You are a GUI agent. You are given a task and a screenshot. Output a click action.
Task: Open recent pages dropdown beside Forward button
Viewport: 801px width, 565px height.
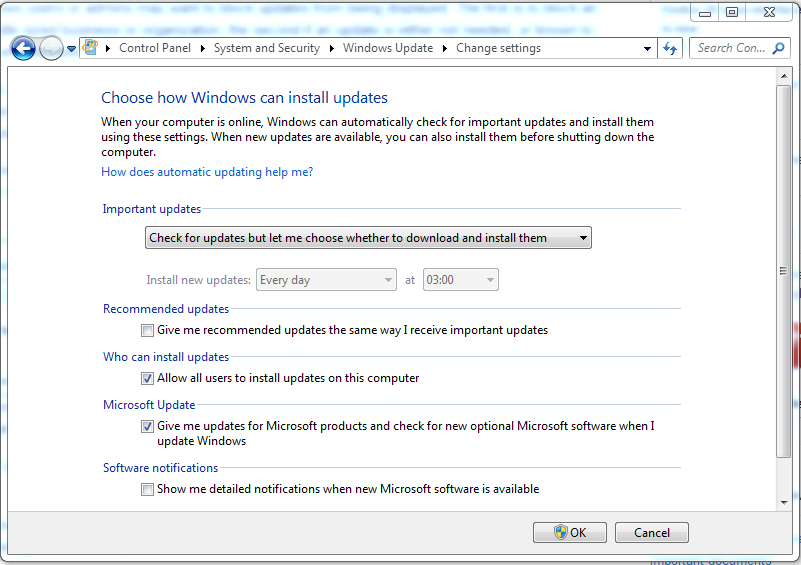[72, 49]
